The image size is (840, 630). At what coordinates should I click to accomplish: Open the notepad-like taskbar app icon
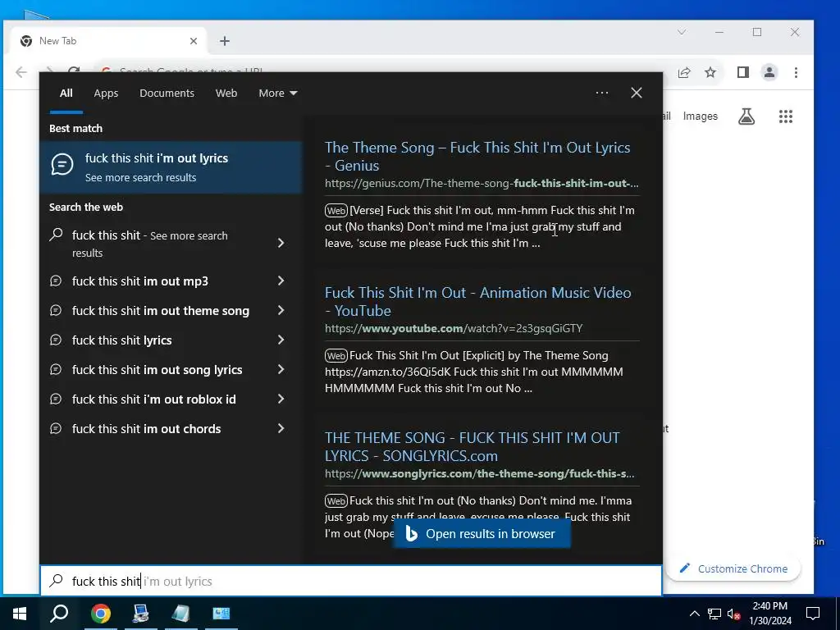pyautogui.click(x=180, y=614)
